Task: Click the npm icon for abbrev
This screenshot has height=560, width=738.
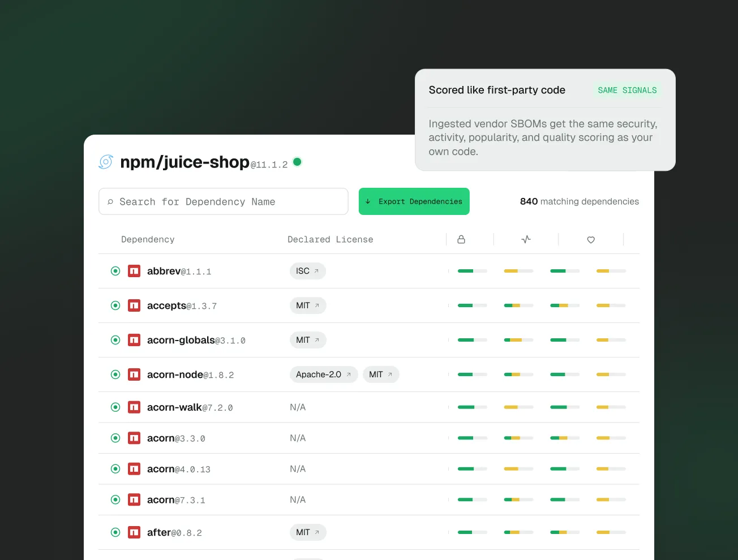Action: pyautogui.click(x=134, y=271)
